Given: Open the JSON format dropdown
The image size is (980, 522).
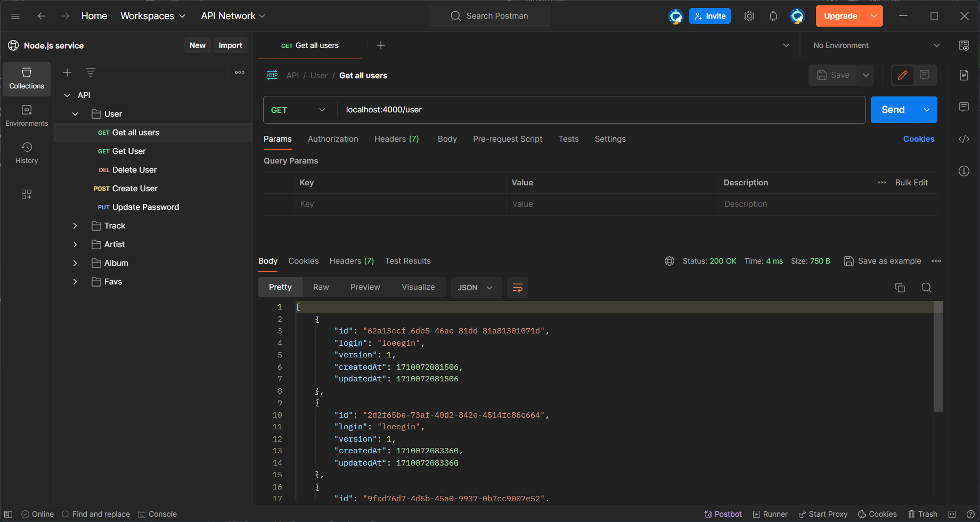Looking at the screenshot, I should pyautogui.click(x=476, y=288).
